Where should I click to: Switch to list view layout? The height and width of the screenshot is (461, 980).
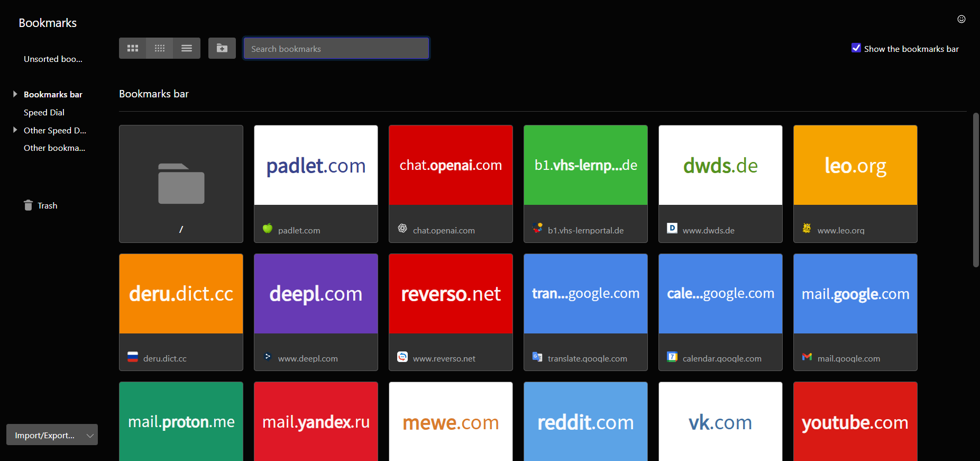(187, 48)
